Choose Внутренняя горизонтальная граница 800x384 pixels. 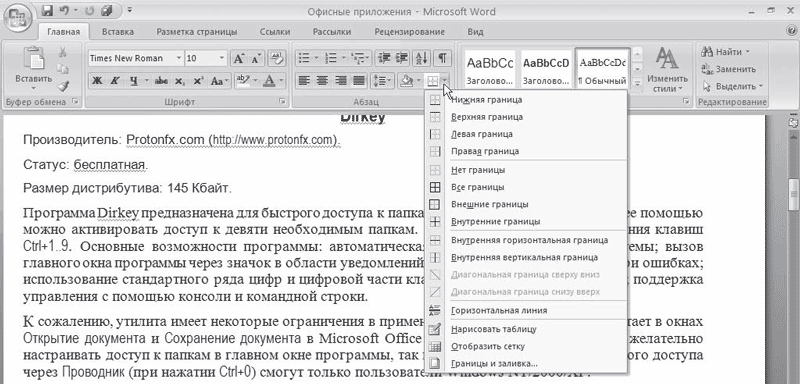(x=526, y=240)
